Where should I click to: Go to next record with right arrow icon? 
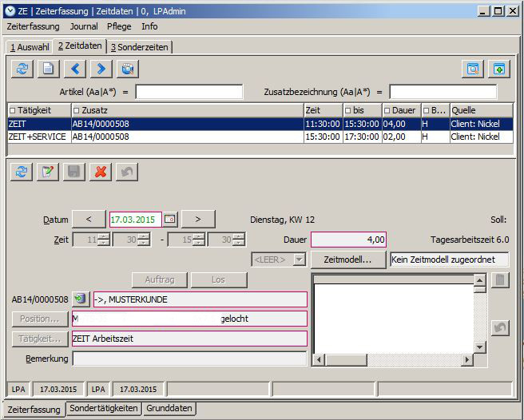[100, 69]
